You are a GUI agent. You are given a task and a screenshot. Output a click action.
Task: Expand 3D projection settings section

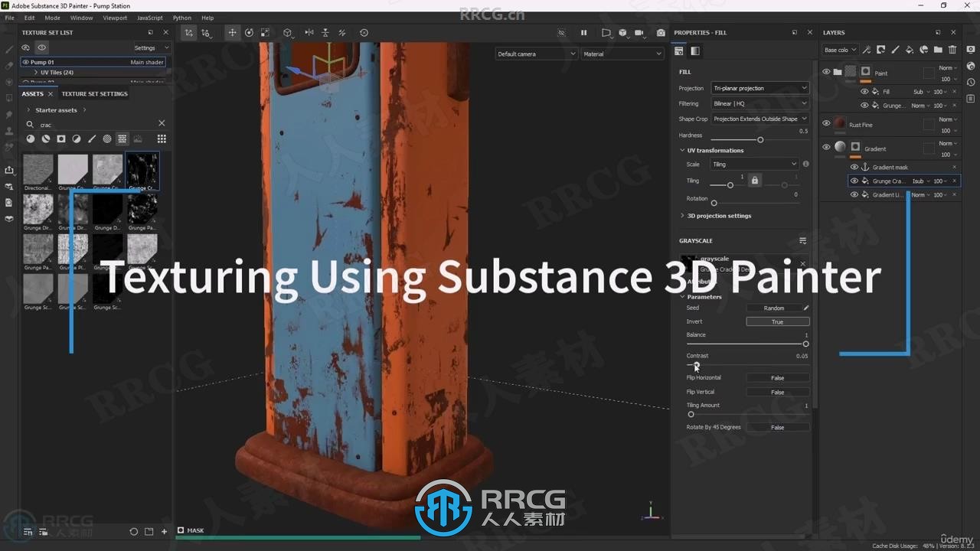click(682, 216)
